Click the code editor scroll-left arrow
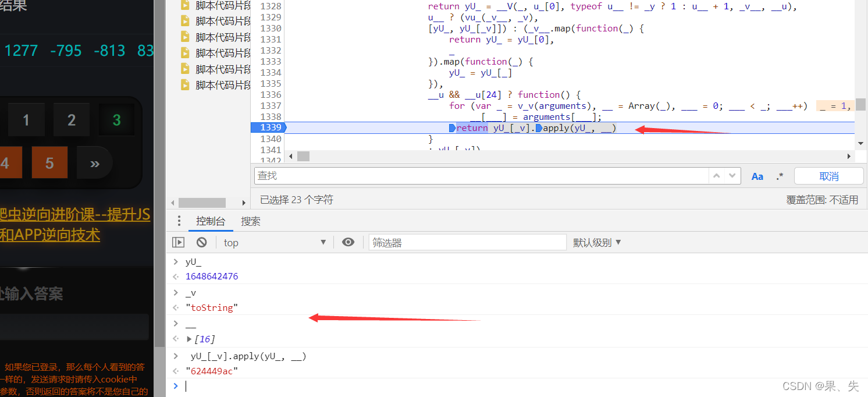Viewport: 868px width, 397px height. [291, 157]
